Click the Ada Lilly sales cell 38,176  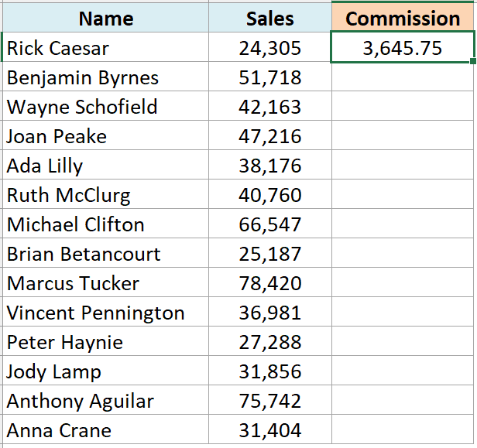click(270, 165)
